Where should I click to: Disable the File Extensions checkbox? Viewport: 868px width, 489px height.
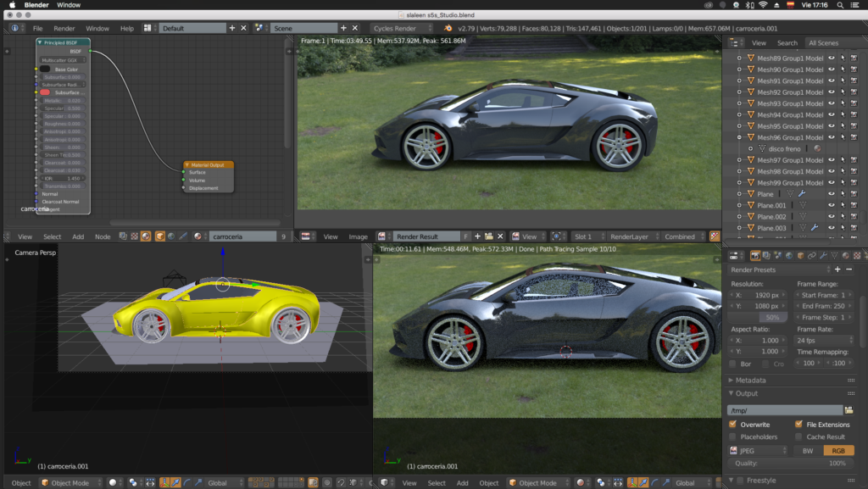[x=798, y=424]
